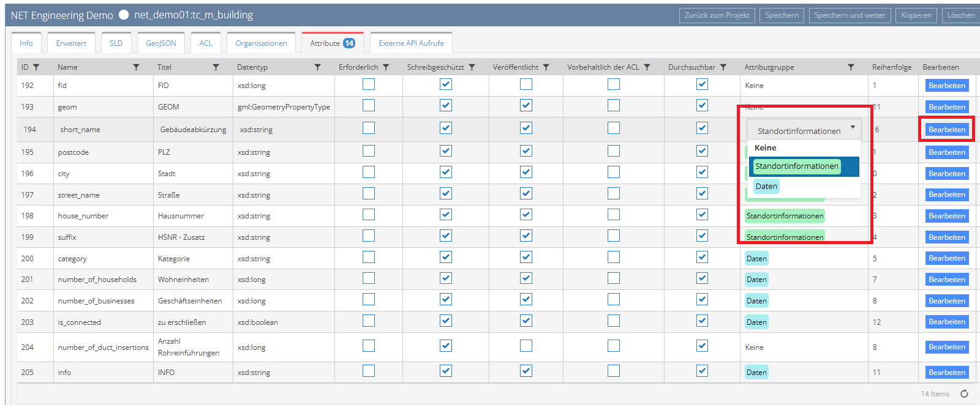Click the refresh icon beside 14 Items
Viewport: 980px width, 405px height.
[964, 393]
